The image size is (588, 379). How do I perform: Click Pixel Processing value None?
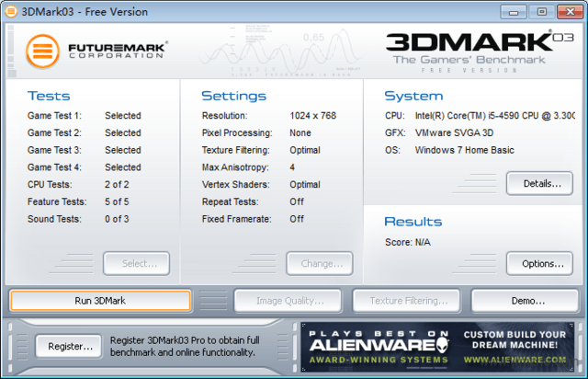[300, 133]
